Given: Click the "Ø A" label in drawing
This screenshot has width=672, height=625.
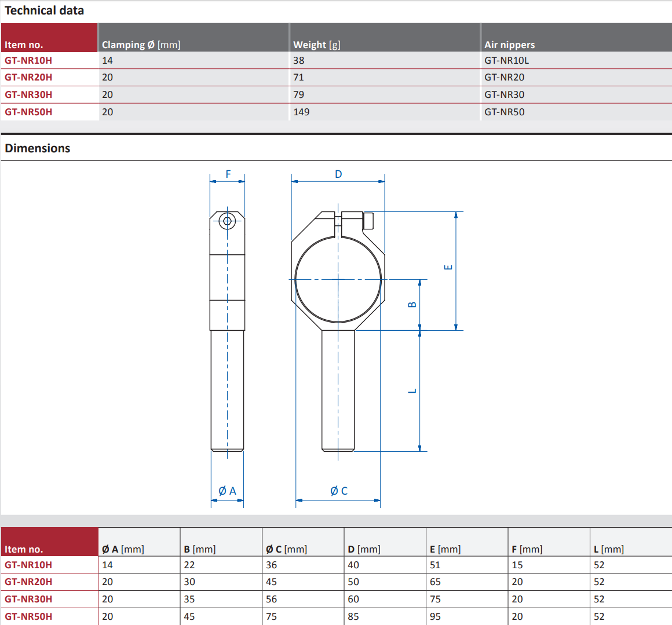Looking at the screenshot, I should point(227,491).
